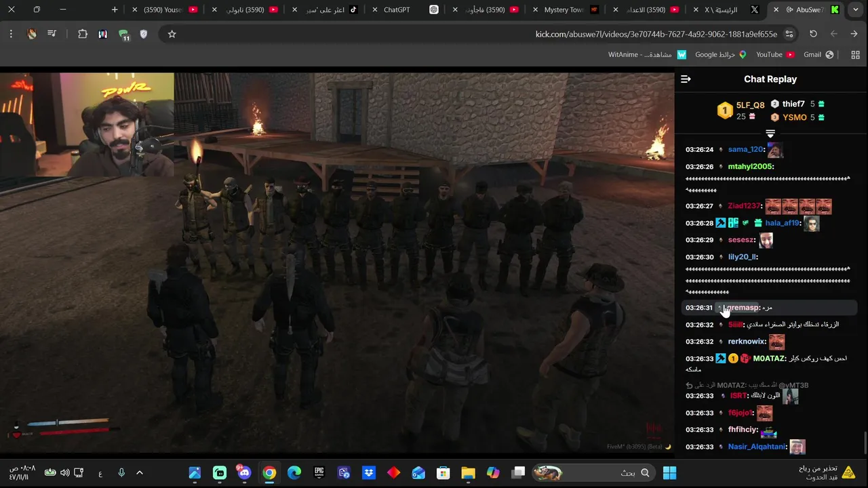Bookmark this page with the star icon

172,34
